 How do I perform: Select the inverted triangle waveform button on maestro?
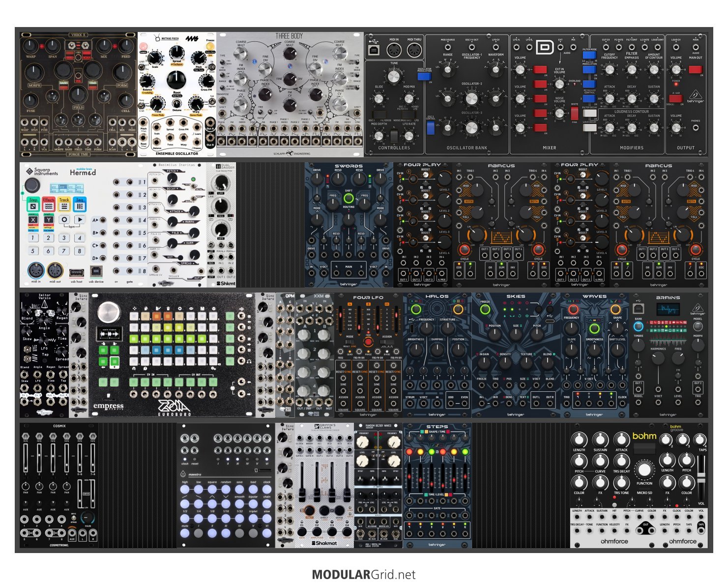pos(226,504)
